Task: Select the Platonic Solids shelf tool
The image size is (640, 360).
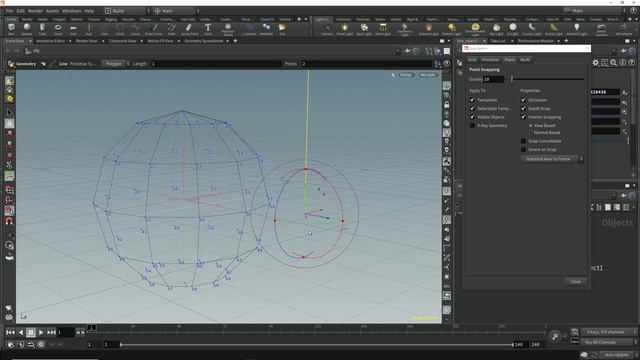Action: click(x=228, y=29)
